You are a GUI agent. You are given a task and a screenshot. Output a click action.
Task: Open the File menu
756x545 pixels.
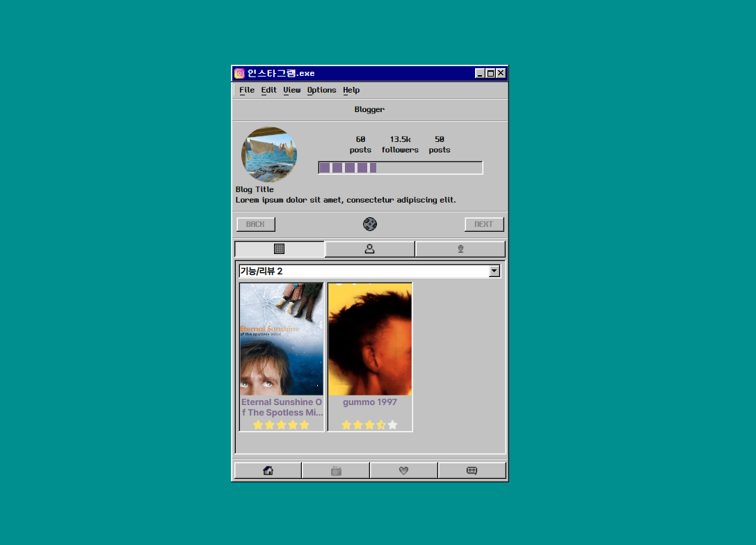pyautogui.click(x=247, y=90)
